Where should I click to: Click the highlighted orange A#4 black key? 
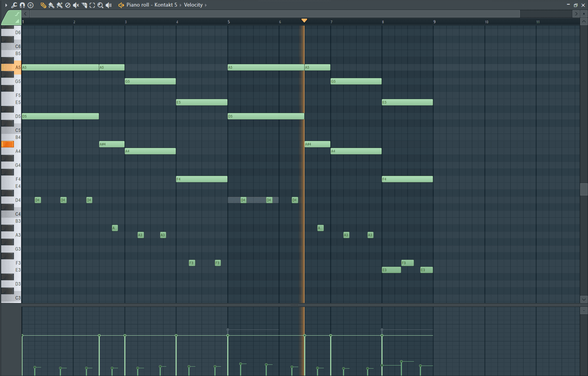(x=7, y=144)
